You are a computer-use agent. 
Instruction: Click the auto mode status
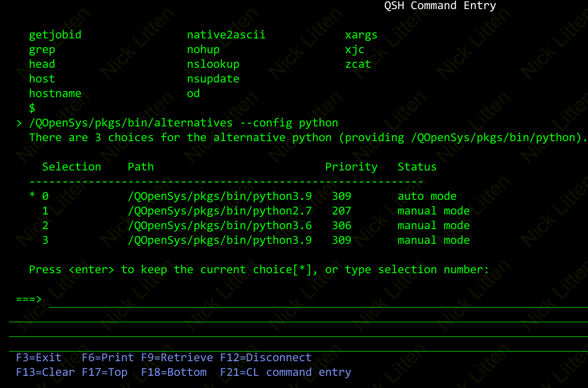(427, 196)
